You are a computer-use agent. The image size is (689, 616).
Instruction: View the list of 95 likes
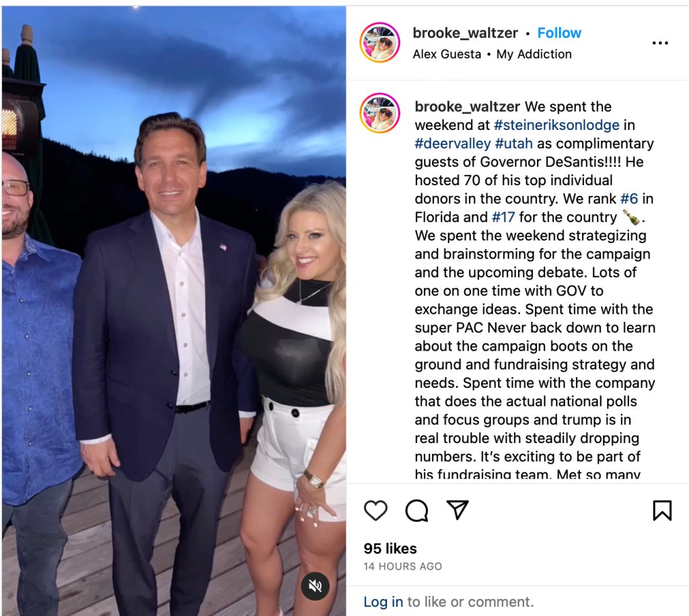tap(390, 549)
